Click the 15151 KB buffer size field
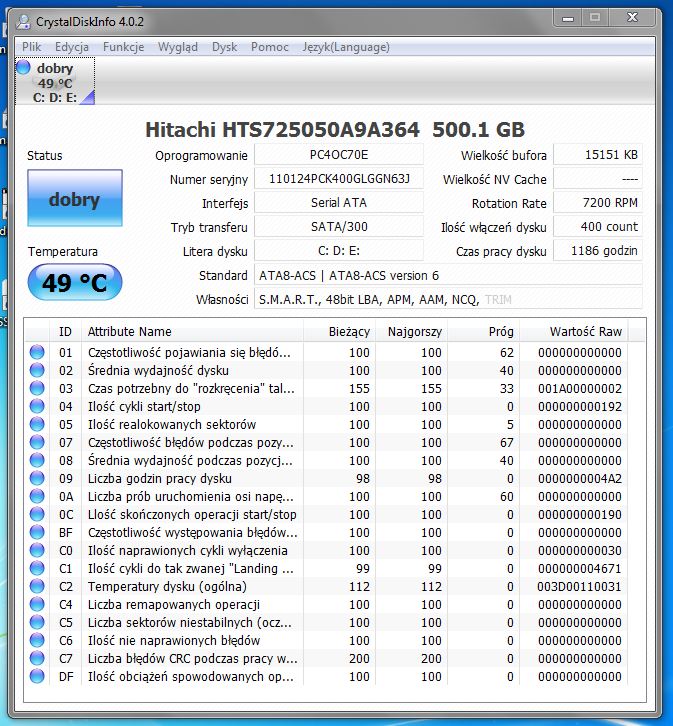Image resolution: width=673 pixels, height=726 pixels. tap(598, 155)
